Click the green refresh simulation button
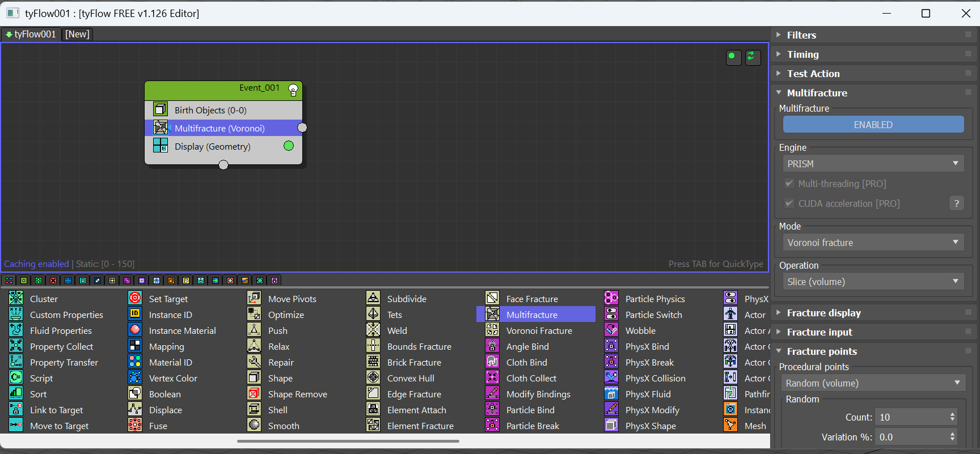 753,57
